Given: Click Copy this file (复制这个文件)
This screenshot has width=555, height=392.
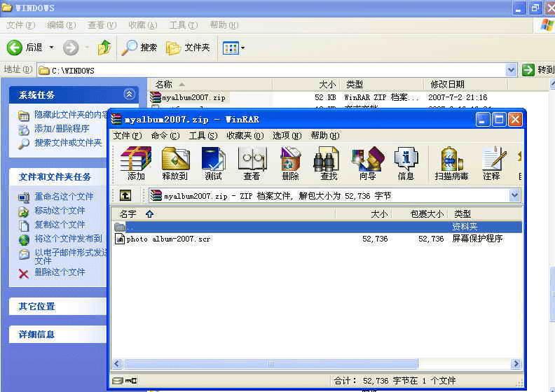Looking at the screenshot, I should (x=60, y=225).
